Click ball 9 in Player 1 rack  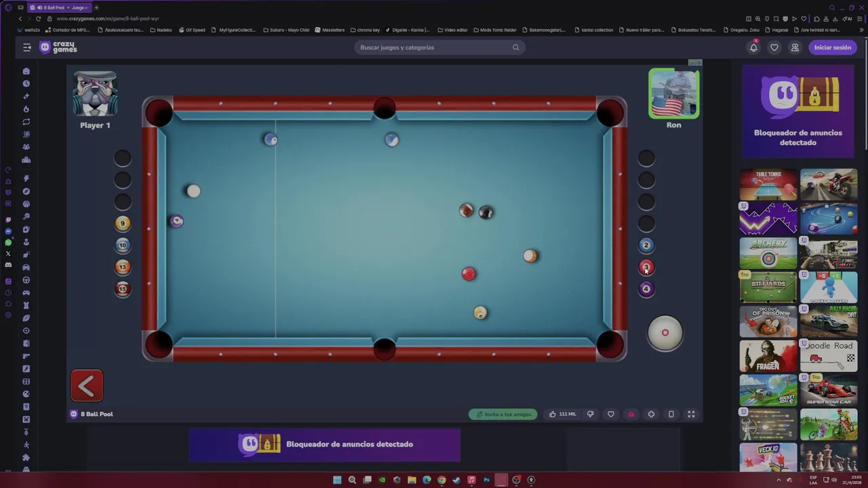[x=123, y=223]
